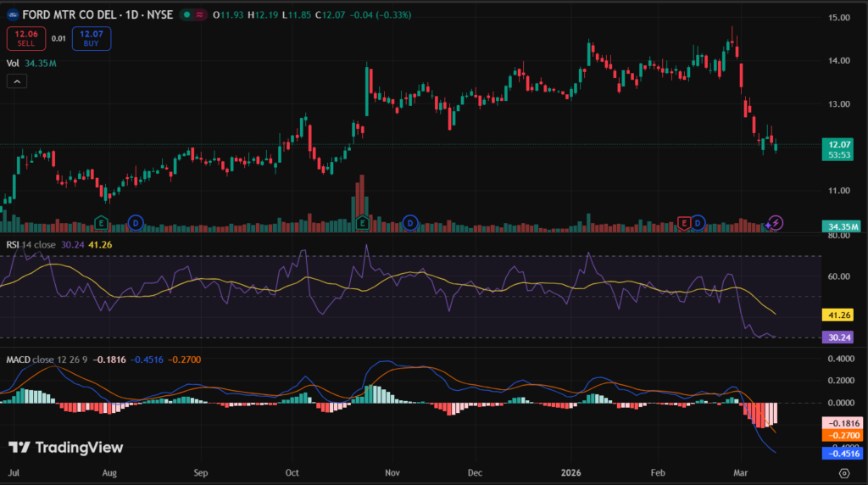Open the green earnings marker in late October
868x485 pixels.
tap(363, 223)
